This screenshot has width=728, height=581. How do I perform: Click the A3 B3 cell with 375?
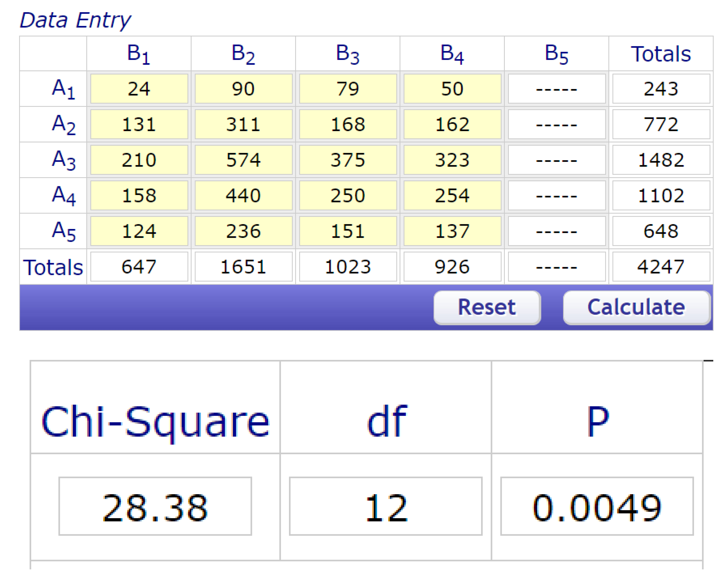[348, 160]
